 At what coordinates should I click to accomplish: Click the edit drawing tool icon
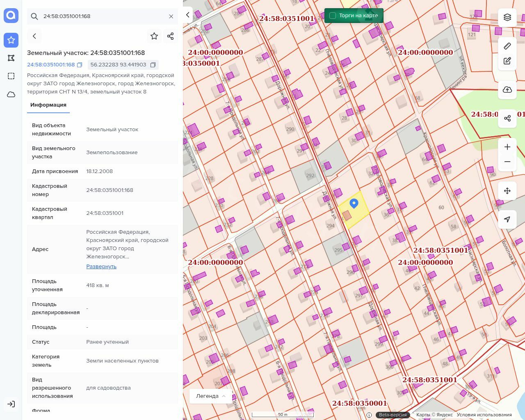tap(507, 61)
